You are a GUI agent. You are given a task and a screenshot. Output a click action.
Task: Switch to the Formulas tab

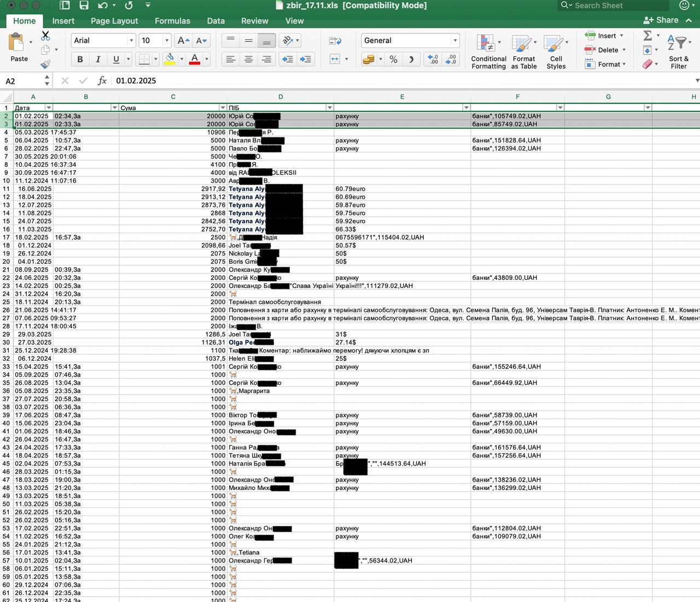(x=172, y=21)
